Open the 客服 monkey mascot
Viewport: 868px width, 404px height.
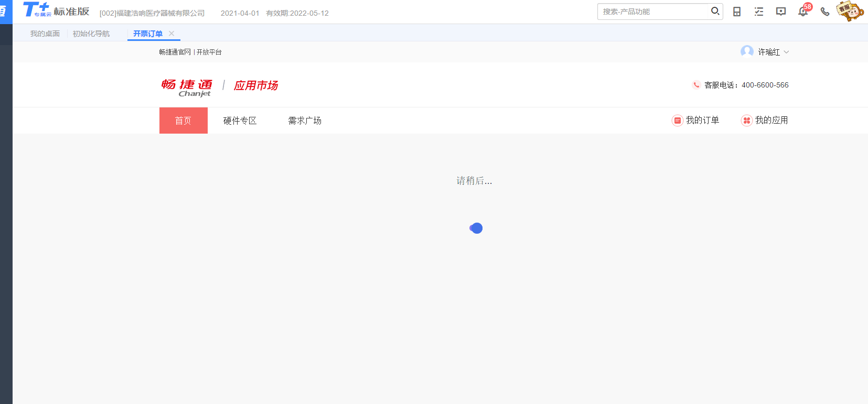point(850,11)
